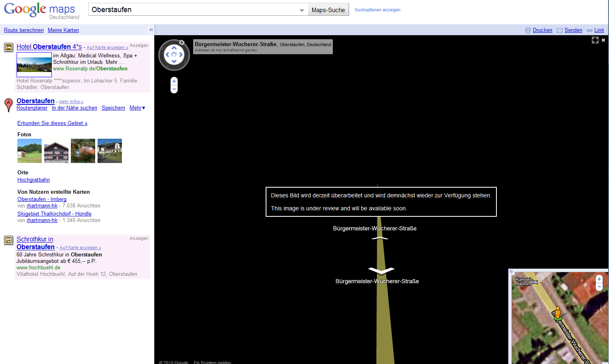Click the Oberstaufen search input field
This screenshot has width=609, height=364.
coord(194,10)
